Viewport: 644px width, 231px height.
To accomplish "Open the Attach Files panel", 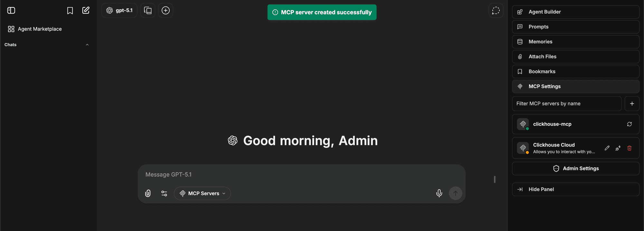I will pos(576,57).
